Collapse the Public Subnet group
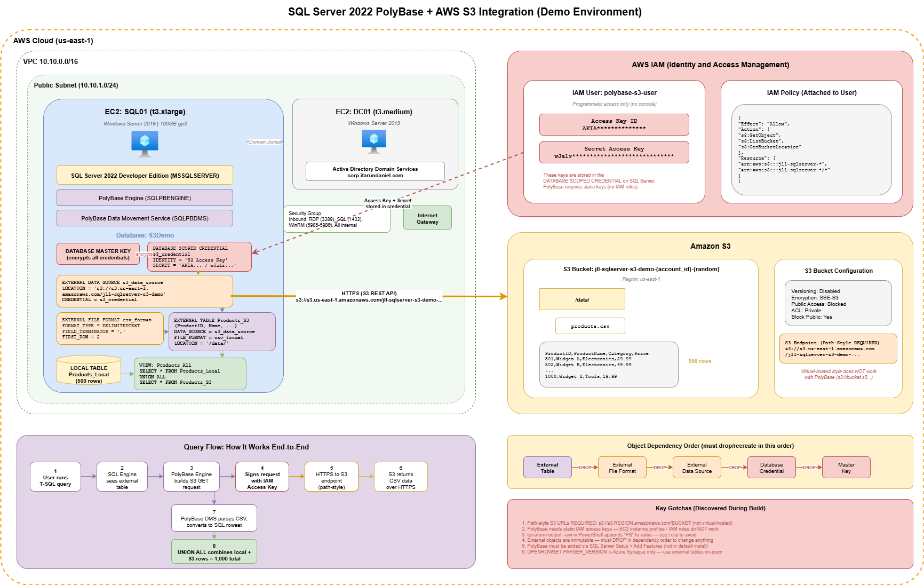Screen dimensions: 924x585 (x=76, y=85)
